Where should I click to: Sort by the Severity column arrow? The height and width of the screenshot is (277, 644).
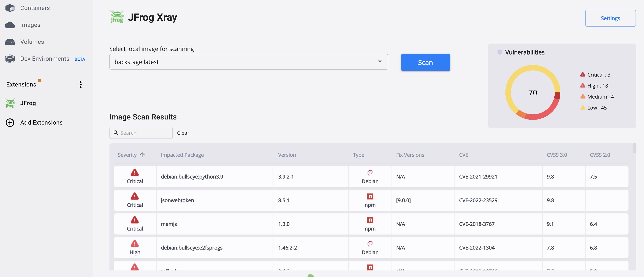tap(142, 155)
